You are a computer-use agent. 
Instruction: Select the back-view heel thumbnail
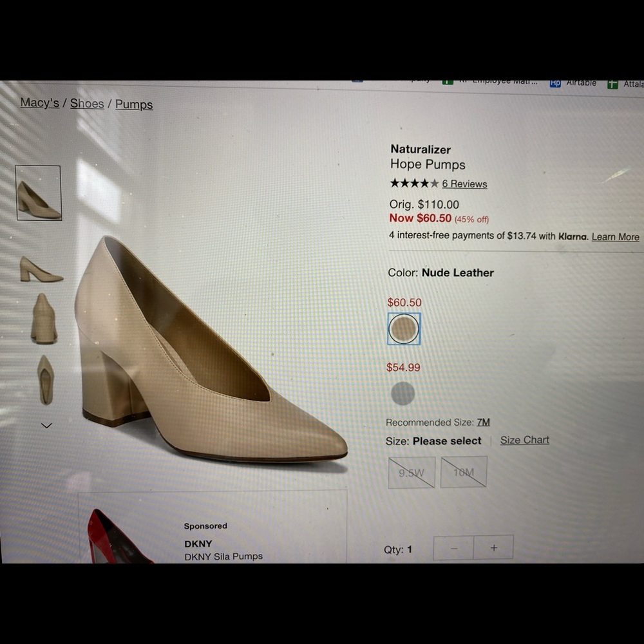click(x=44, y=318)
